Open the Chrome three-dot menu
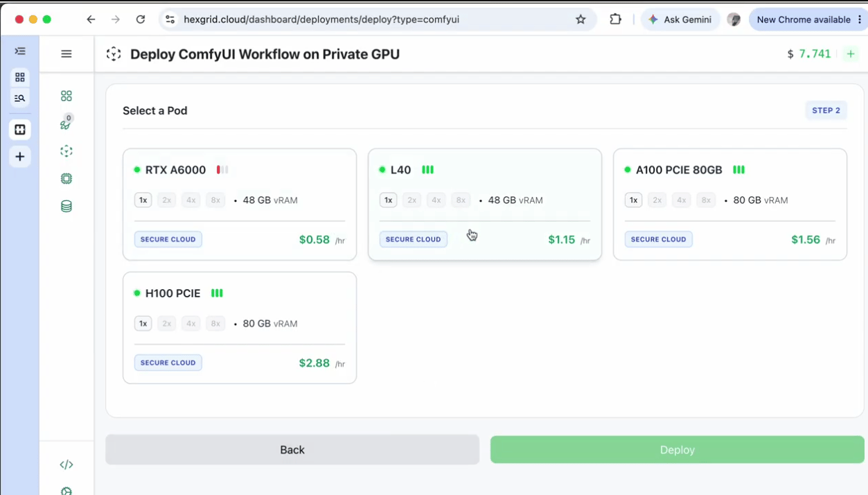The image size is (868, 495). point(860,19)
